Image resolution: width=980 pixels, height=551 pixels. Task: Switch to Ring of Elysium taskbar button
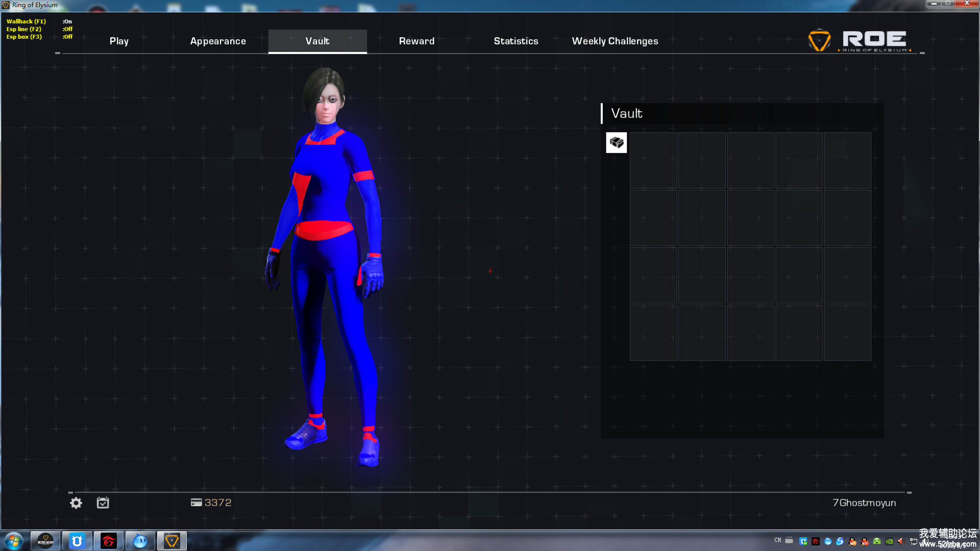click(171, 541)
